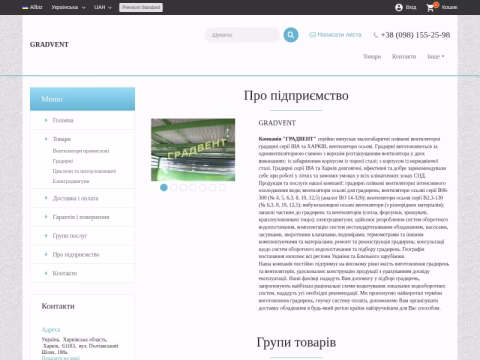480x360 pixels.
Task: Click the Вхід login link
Action: point(411,7)
